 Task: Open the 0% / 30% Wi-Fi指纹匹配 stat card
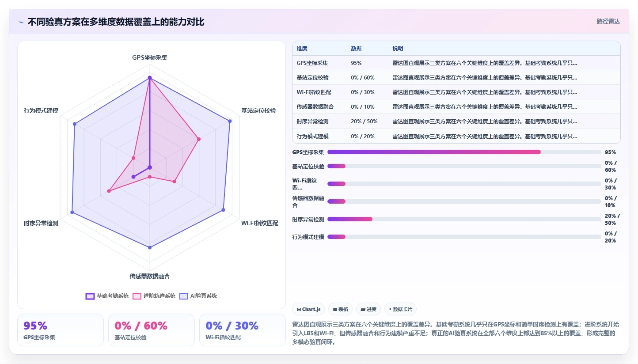tap(243, 330)
